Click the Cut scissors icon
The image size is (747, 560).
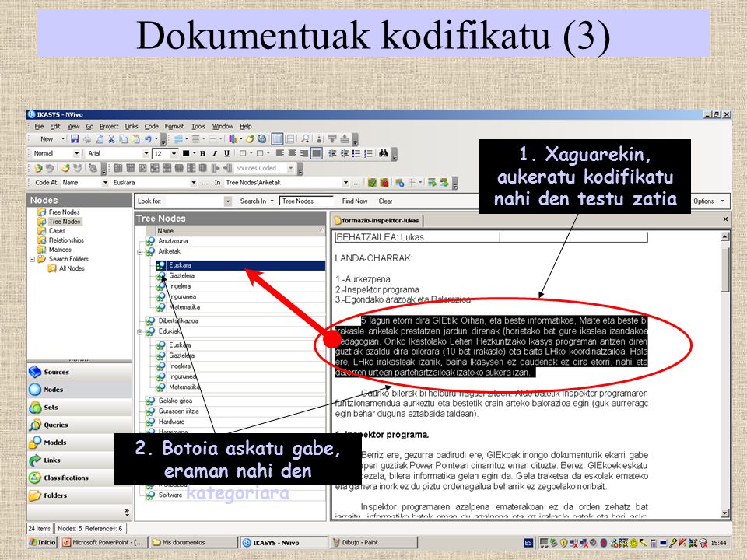[x=111, y=139]
